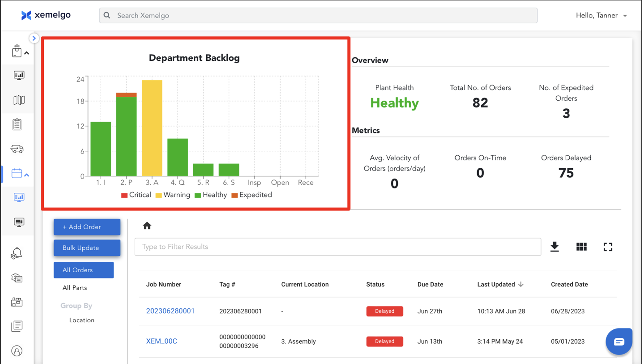Click the download icon above the table
Screen dimensions: 642x364
coord(554,247)
